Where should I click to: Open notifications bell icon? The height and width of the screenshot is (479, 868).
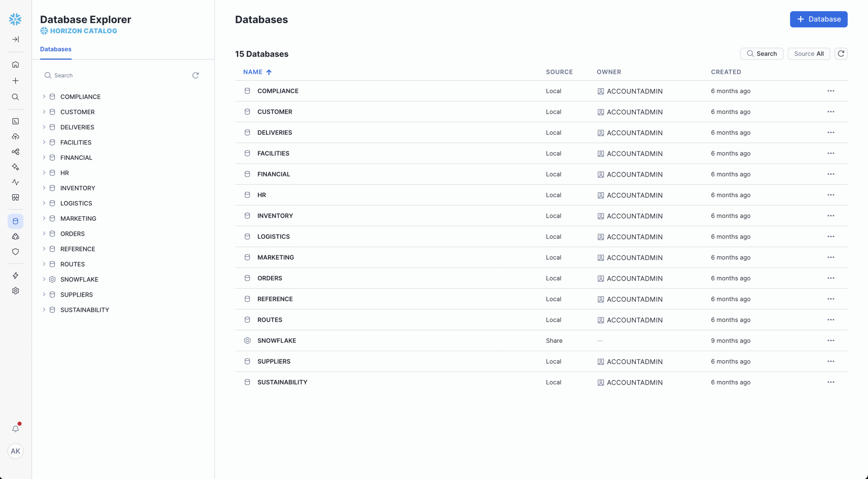(x=15, y=429)
